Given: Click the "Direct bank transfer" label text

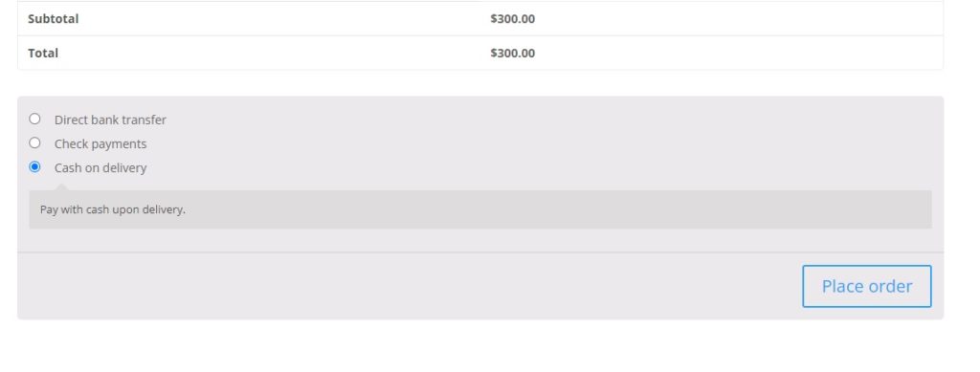Looking at the screenshot, I should pyautogui.click(x=110, y=120).
